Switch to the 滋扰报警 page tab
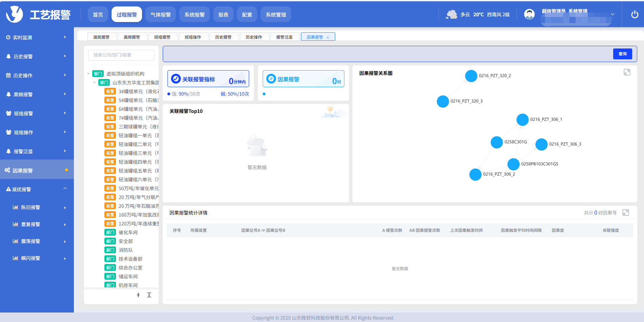The width and height of the screenshot is (644, 322). coord(102,37)
